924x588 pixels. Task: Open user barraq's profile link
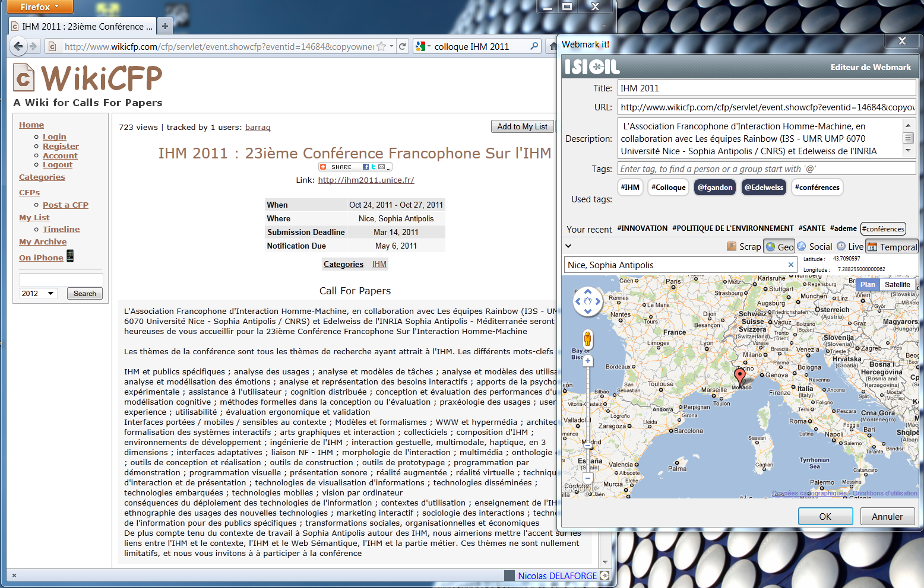pyautogui.click(x=258, y=127)
